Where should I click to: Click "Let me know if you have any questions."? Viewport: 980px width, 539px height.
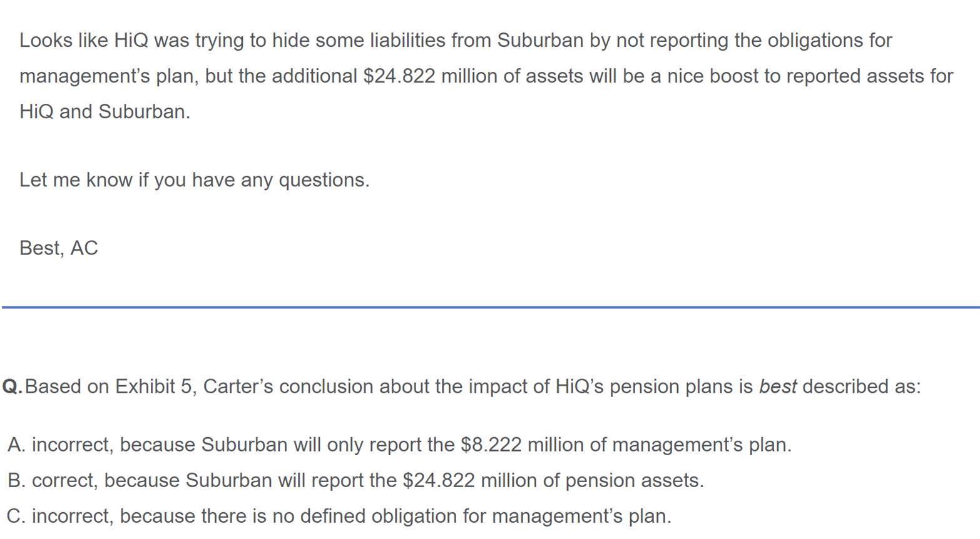pos(194,179)
